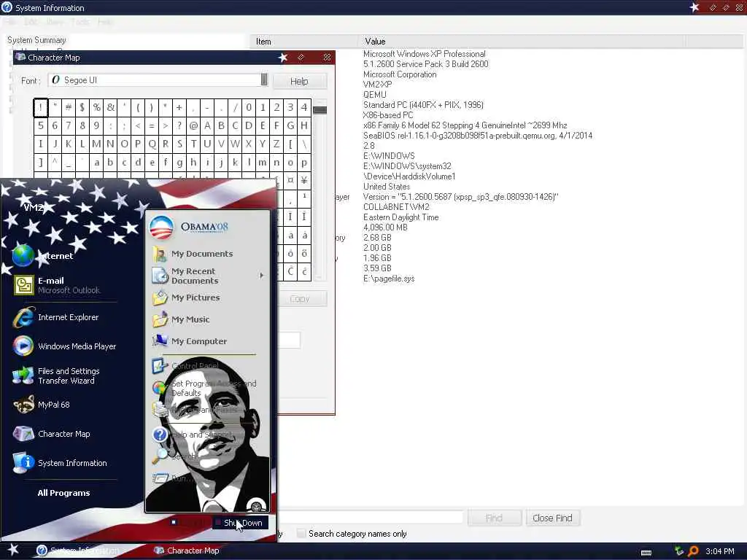Click the Value column header
The width and height of the screenshot is (747, 560).
521,42
